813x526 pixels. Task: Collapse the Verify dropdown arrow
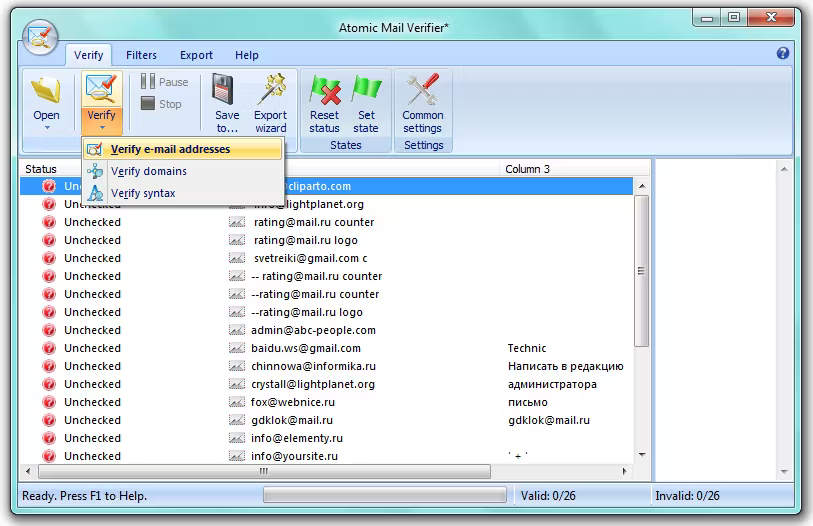pos(101,128)
